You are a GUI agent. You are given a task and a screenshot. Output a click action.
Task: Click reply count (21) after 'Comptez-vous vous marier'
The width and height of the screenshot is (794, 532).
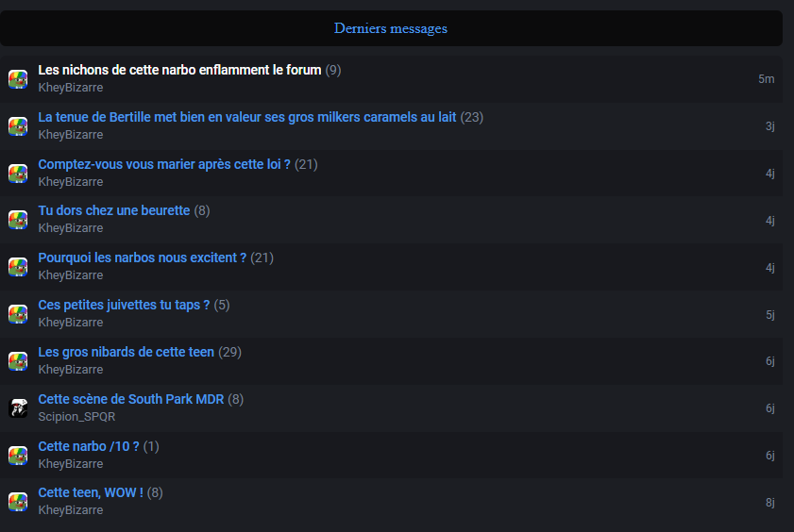pyautogui.click(x=306, y=164)
